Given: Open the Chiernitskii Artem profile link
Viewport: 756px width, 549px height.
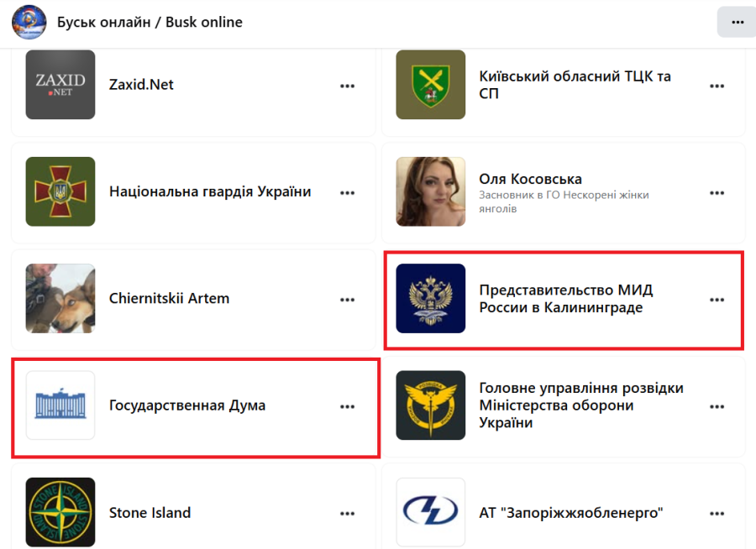Looking at the screenshot, I should pyautogui.click(x=169, y=298).
